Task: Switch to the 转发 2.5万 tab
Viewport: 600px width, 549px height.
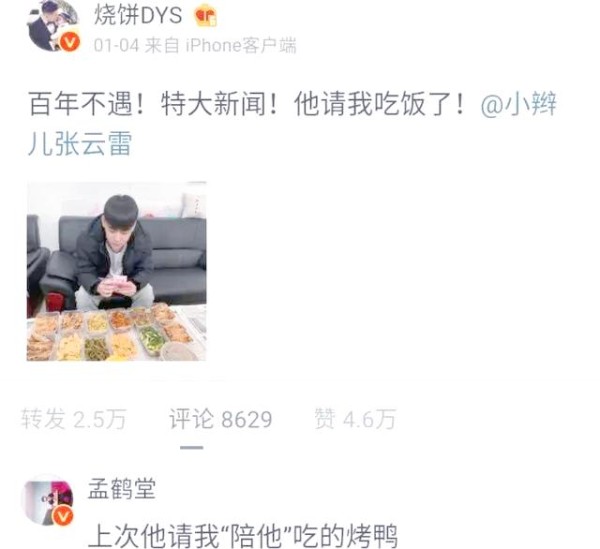Action: click(73, 419)
